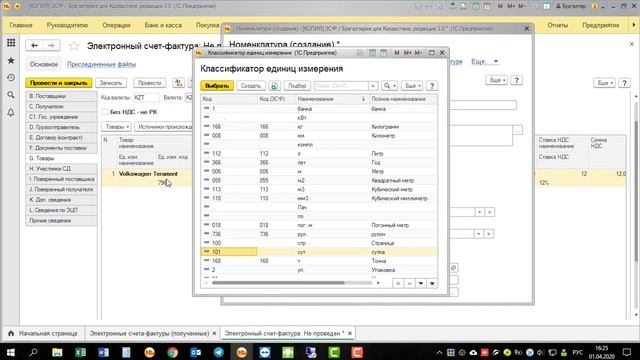Click Windows Start button

tap(11, 352)
